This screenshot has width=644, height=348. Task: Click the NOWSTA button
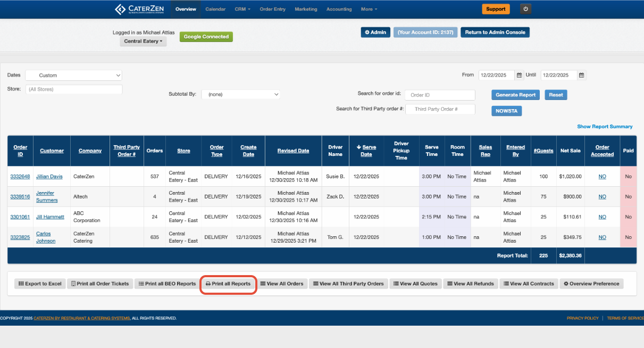[x=507, y=111]
